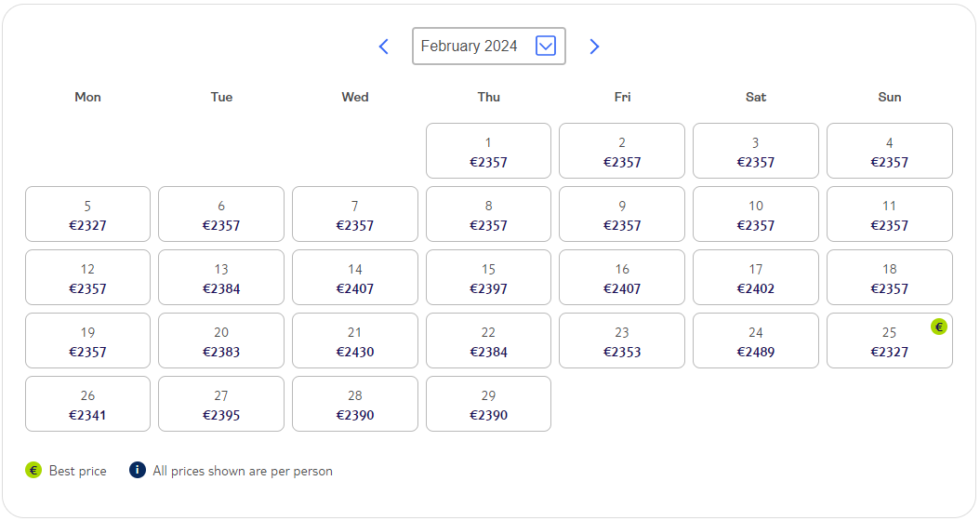
Task: Select February 23 priced €2353
Action: click(x=622, y=341)
